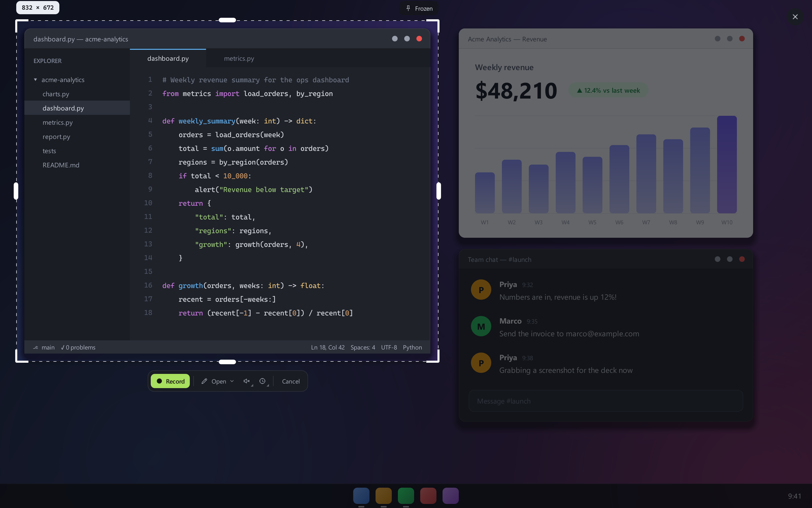This screenshot has height=508, width=812.
Task: Open report.py in the explorer
Action: (x=77, y=136)
